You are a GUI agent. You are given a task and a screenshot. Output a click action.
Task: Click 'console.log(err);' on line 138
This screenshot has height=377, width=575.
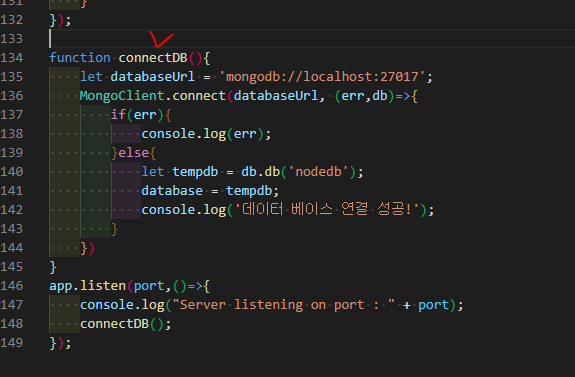206,134
